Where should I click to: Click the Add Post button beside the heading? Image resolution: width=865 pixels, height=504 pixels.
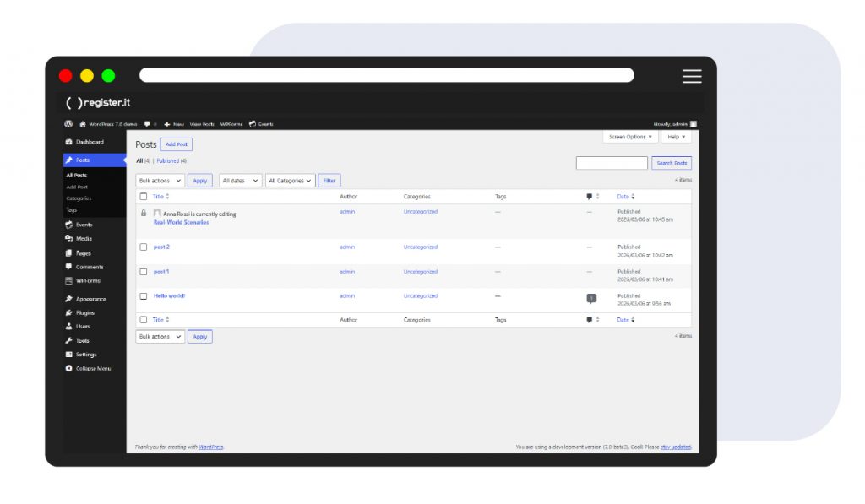pos(177,144)
